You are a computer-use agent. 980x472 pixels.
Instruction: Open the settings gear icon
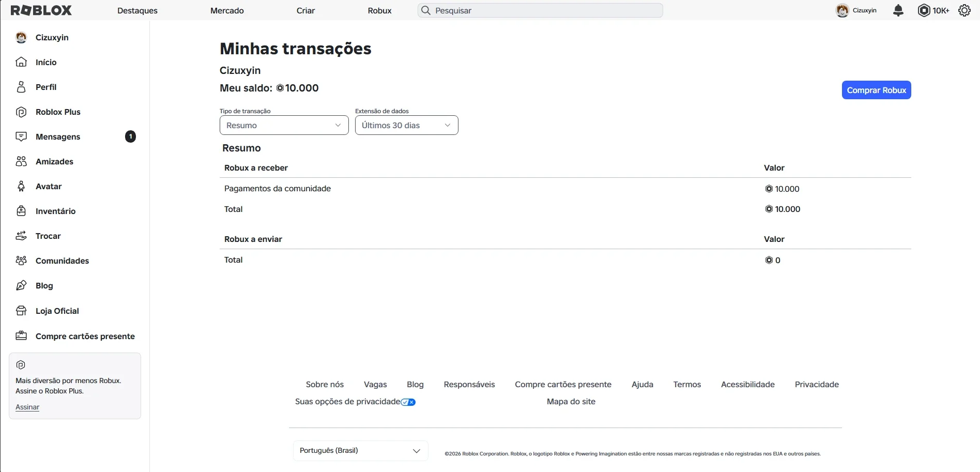point(964,10)
